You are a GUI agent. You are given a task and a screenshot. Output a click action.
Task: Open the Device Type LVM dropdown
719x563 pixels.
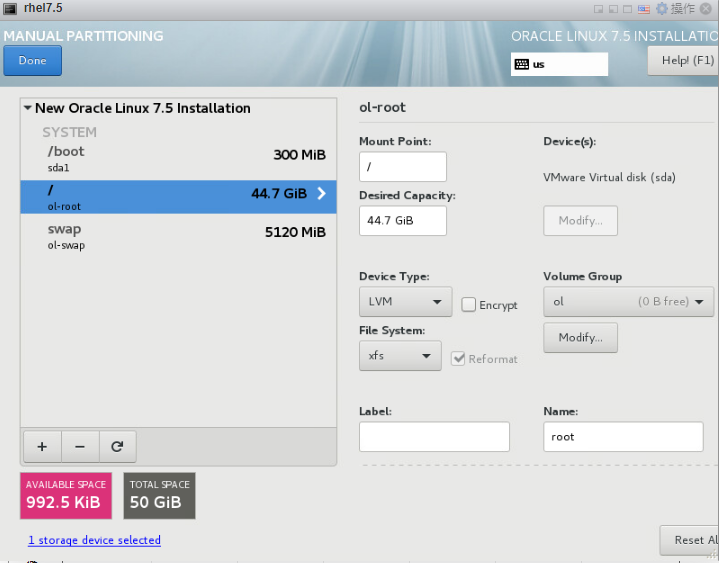click(405, 302)
